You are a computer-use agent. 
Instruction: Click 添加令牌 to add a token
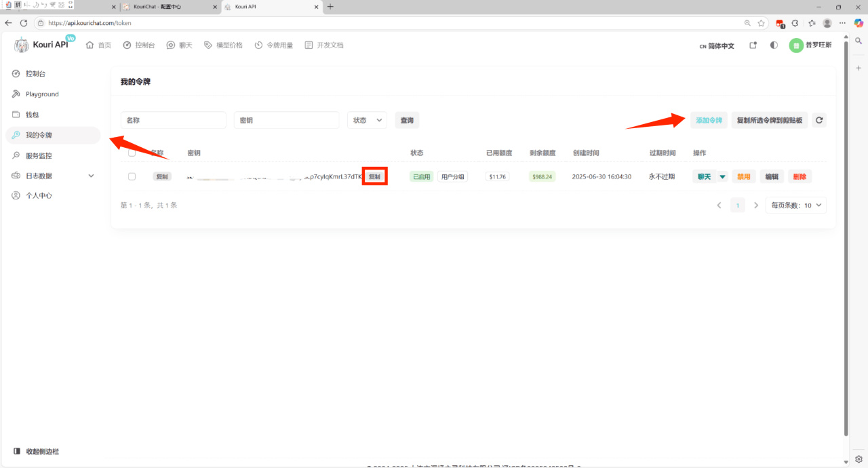point(709,120)
